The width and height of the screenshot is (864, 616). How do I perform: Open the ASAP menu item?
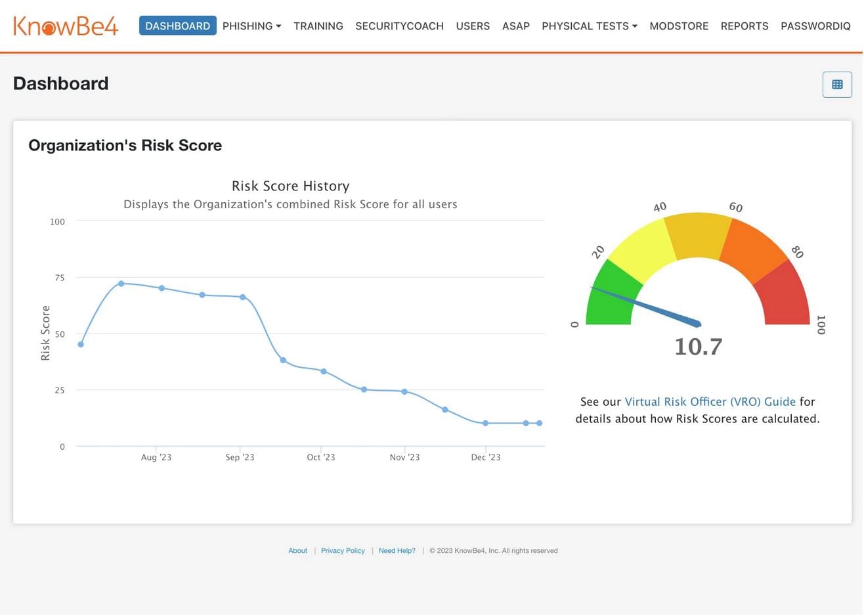click(x=515, y=26)
